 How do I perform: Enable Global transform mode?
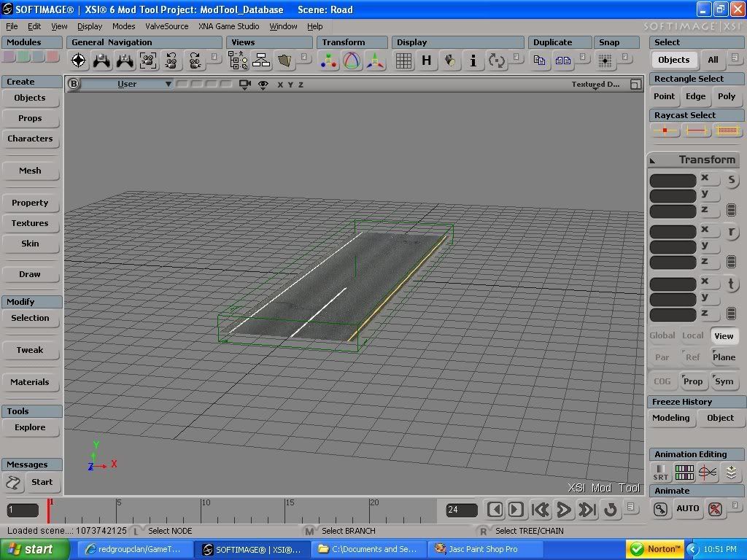point(662,335)
